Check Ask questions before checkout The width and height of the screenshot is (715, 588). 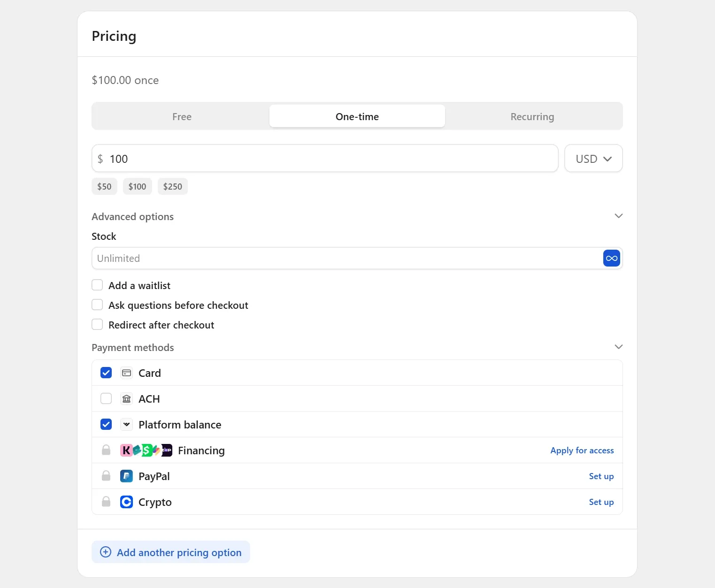[x=97, y=305]
